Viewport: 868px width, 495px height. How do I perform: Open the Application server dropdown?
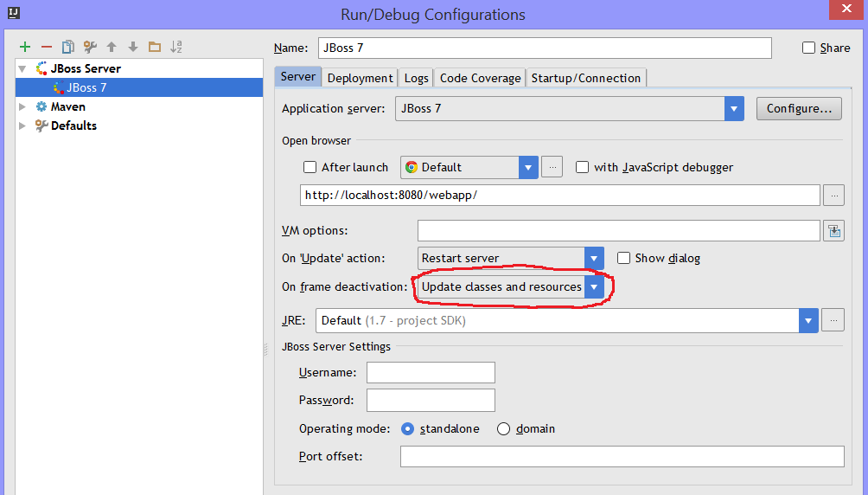tap(733, 109)
